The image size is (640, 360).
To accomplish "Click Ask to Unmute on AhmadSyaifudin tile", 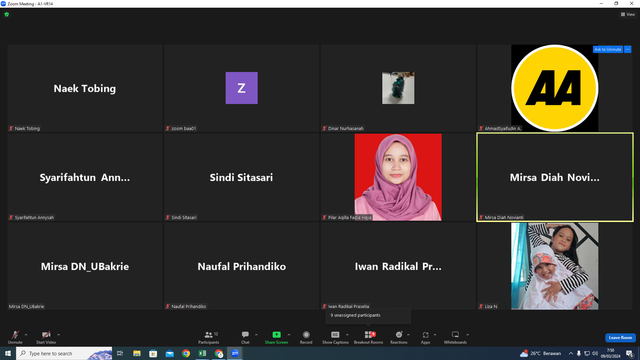I will click(x=607, y=49).
